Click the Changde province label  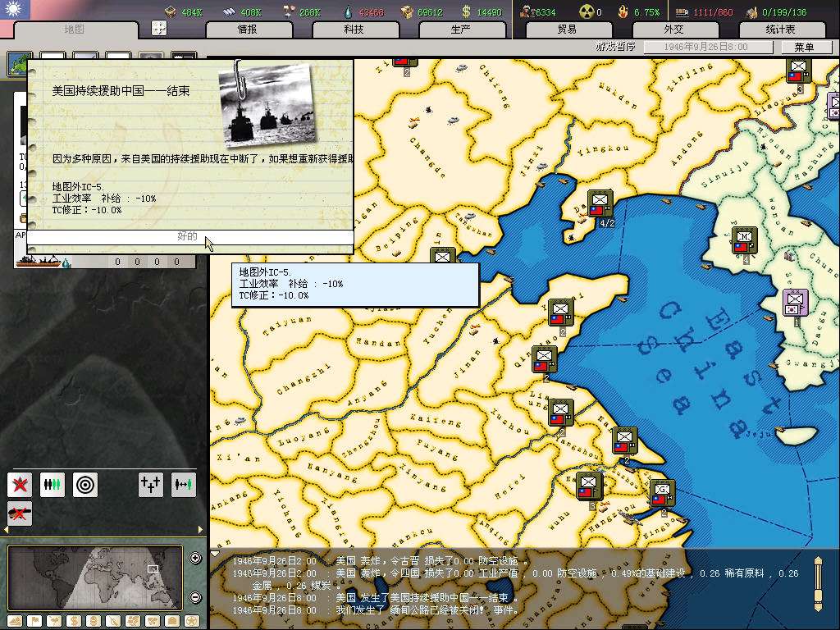[427, 157]
